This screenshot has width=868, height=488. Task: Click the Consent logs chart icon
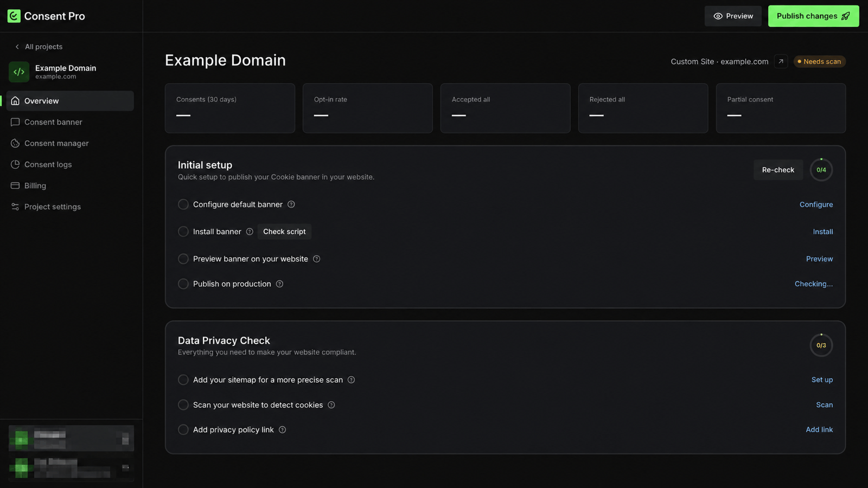(x=15, y=164)
